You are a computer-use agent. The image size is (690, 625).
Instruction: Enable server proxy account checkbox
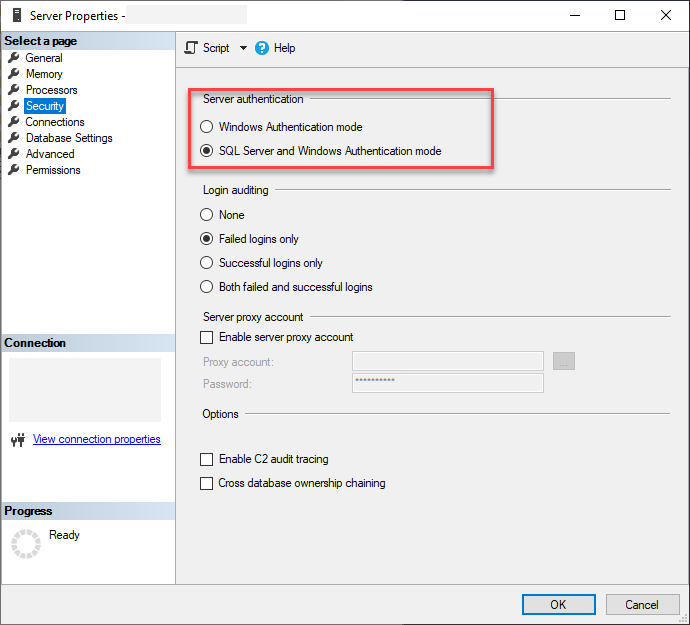click(206, 337)
